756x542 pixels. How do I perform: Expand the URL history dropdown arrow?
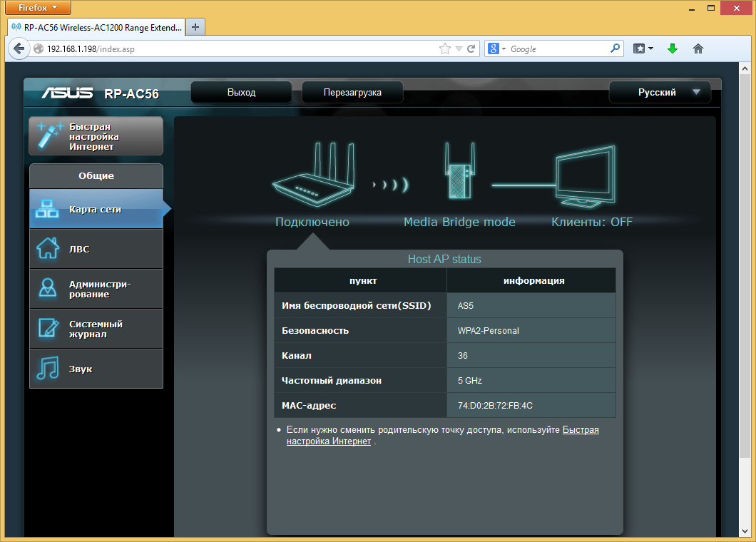pos(459,48)
